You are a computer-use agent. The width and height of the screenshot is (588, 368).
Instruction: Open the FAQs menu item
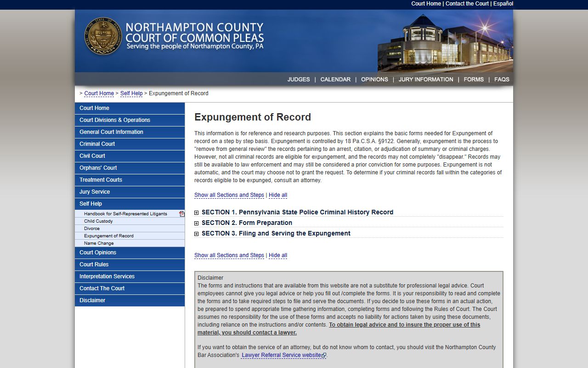click(502, 80)
